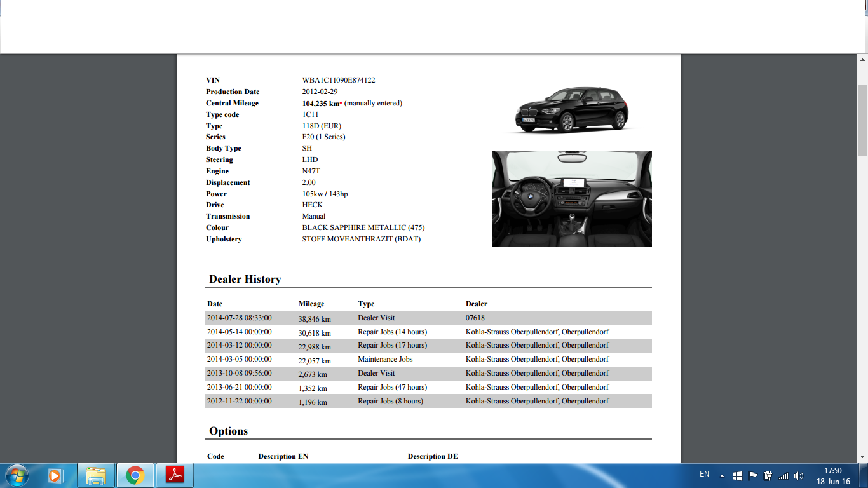868x488 pixels.
Task: Click the Transmission value Manual
Action: (314, 216)
